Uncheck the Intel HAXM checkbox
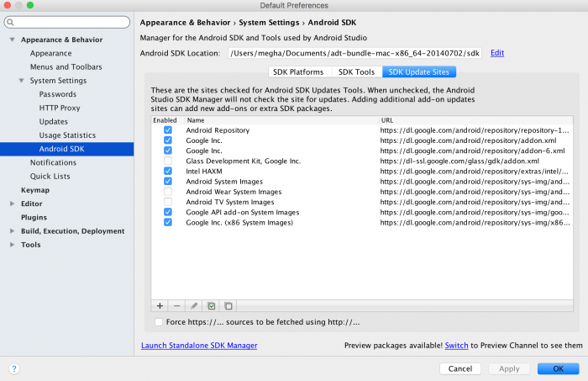588x381 pixels. click(x=168, y=172)
